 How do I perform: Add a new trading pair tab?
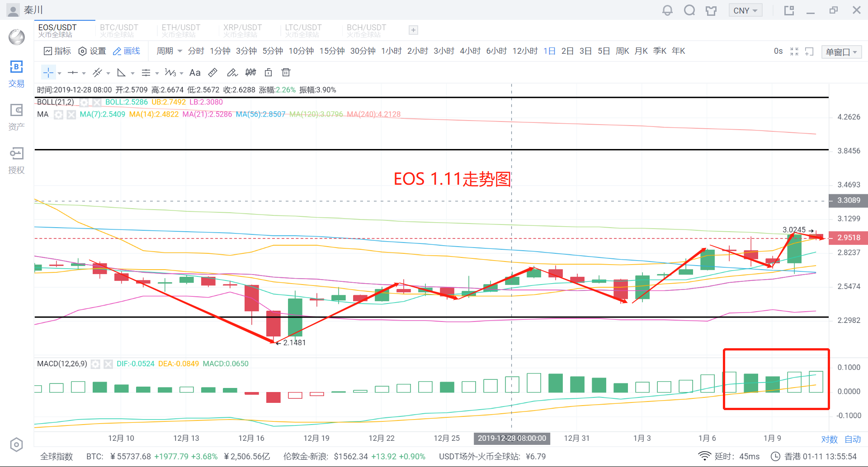click(413, 30)
